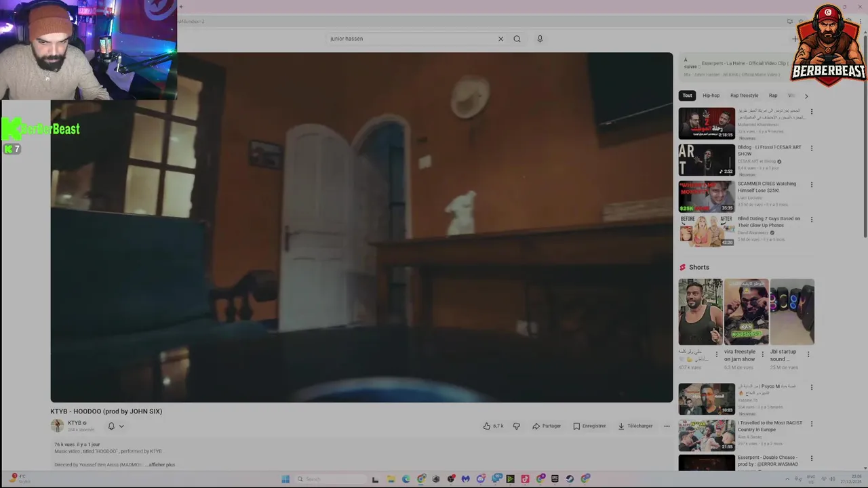Download video with Télécharger button
Image resolution: width=868 pixels, height=488 pixels.
pos(635,426)
